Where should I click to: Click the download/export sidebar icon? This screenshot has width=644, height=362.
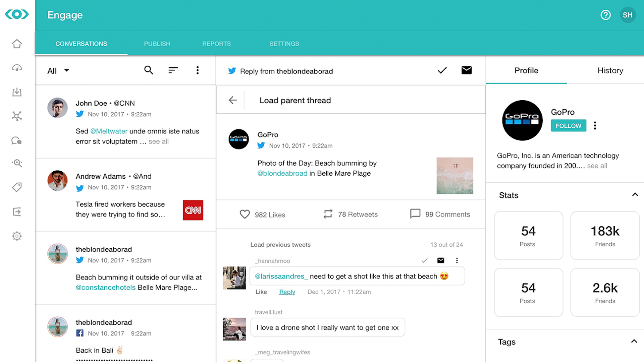click(16, 92)
